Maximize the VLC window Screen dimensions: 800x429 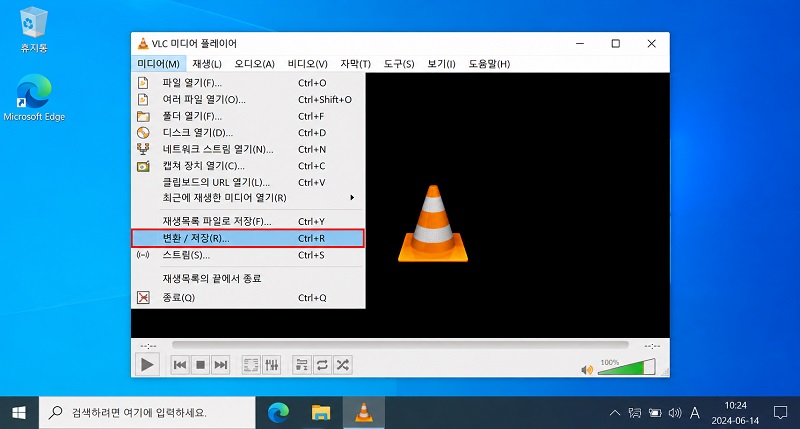(x=616, y=44)
